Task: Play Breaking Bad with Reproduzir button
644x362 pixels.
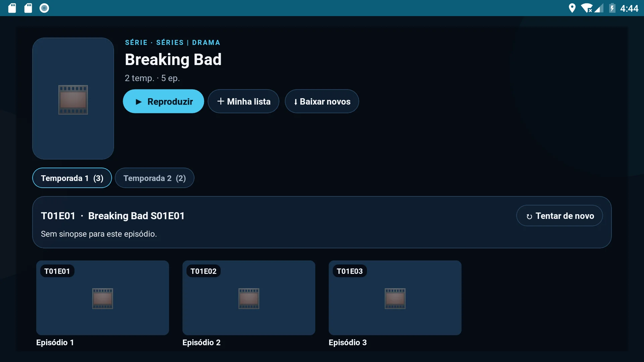Action: tap(163, 101)
